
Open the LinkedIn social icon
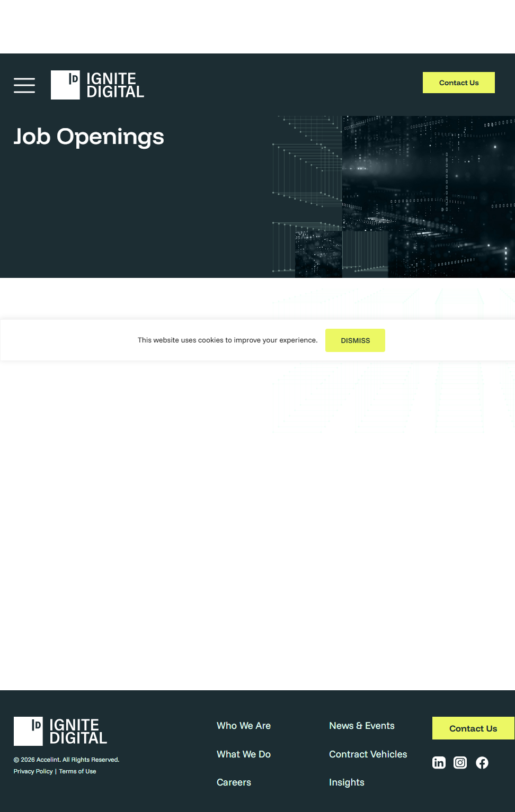click(x=439, y=762)
